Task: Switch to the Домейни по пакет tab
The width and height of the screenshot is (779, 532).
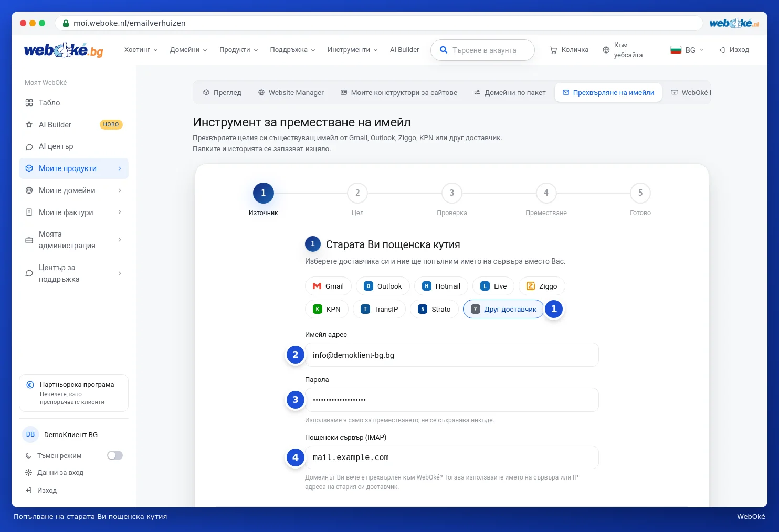Action: click(x=510, y=93)
